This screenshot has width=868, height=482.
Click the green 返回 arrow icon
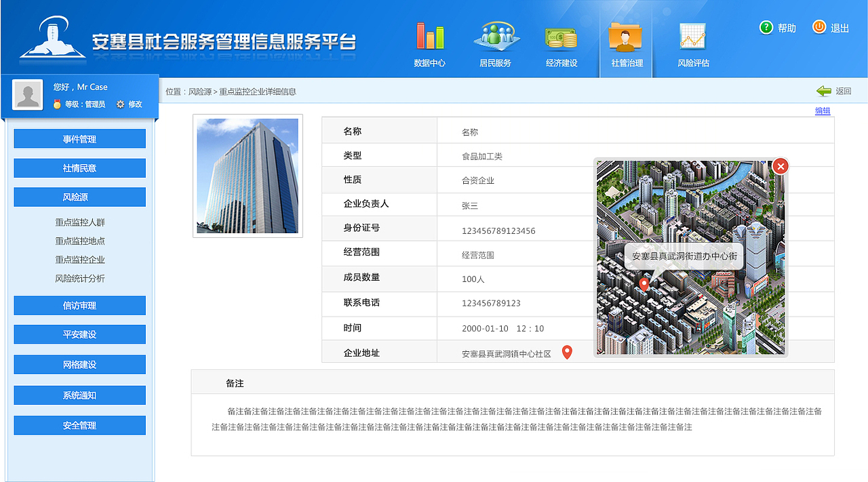pos(823,91)
